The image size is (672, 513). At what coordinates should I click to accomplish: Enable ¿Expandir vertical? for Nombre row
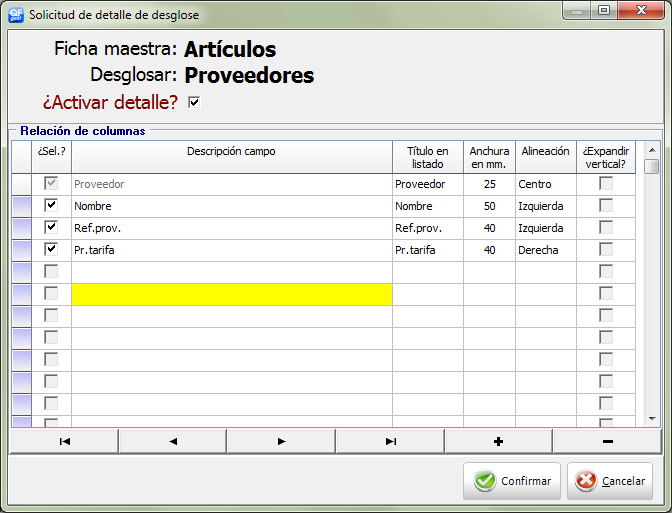606,205
